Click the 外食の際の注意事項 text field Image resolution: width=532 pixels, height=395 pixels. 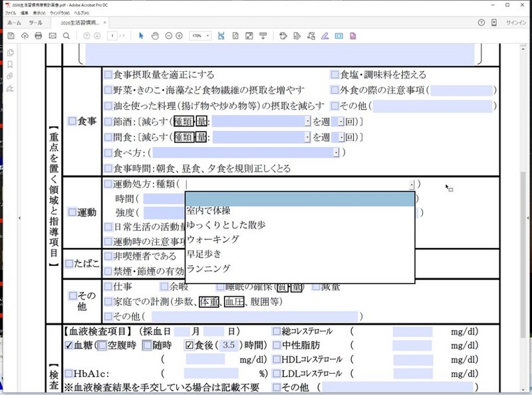pyautogui.click(x=462, y=90)
